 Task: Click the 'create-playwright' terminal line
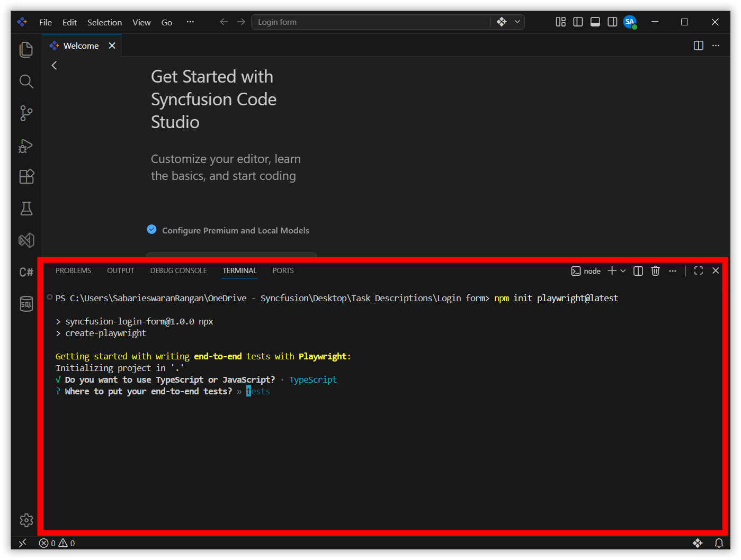coord(105,333)
